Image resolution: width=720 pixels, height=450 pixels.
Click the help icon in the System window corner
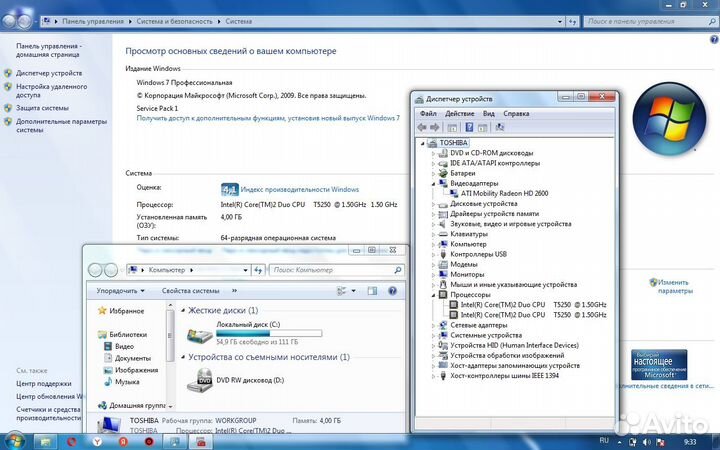(x=714, y=39)
